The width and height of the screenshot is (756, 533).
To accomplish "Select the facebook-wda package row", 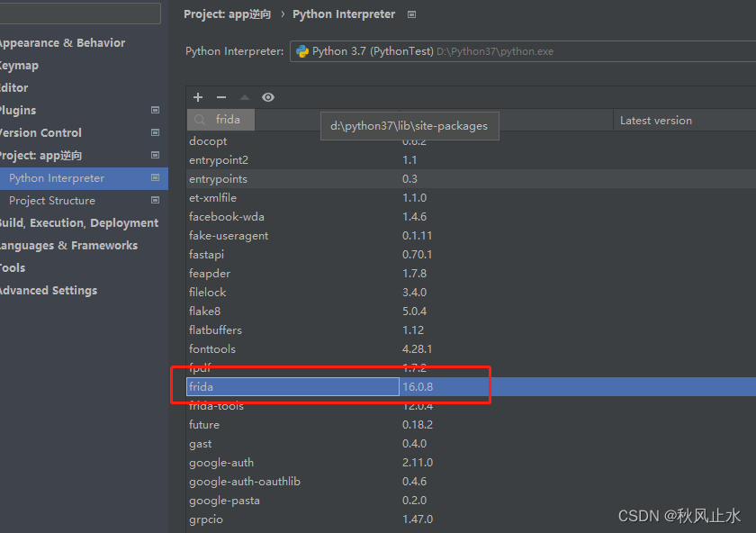I will pyautogui.click(x=471, y=217).
